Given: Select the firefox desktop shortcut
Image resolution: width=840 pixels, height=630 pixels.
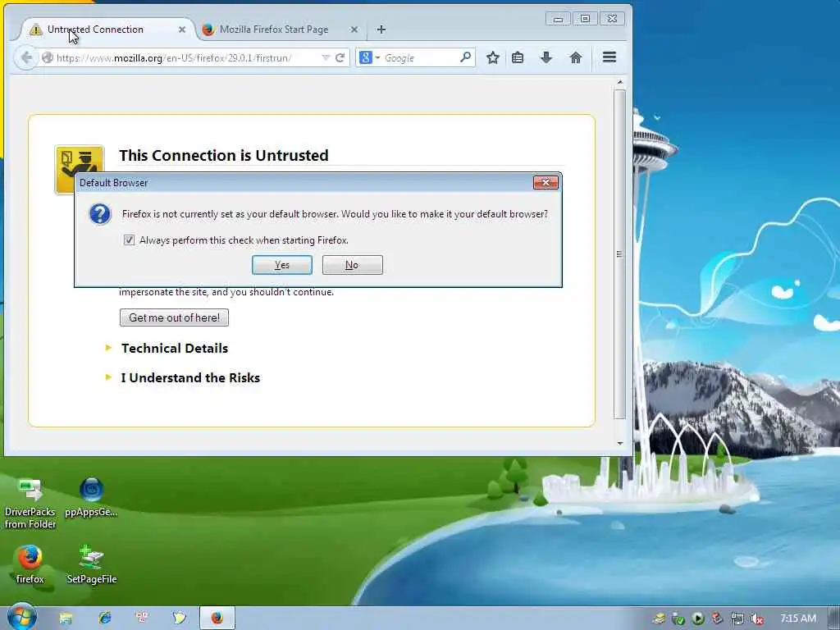Looking at the screenshot, I should click(x=30, y=564).
